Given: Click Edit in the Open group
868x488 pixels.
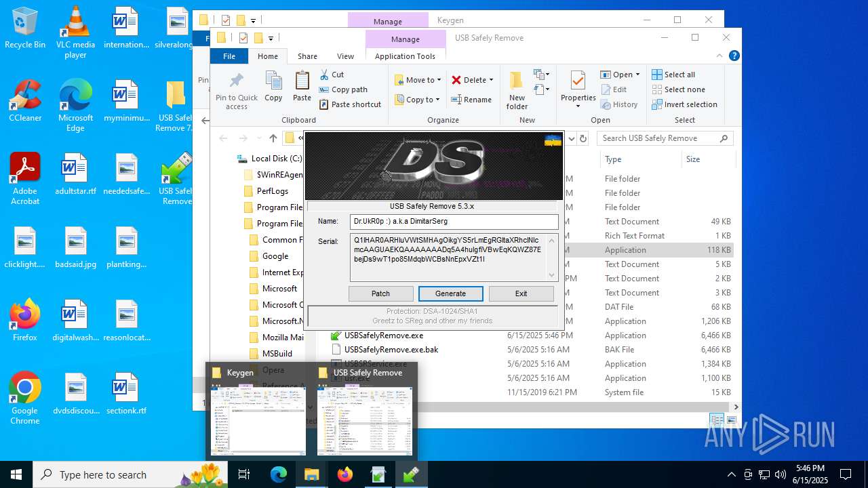Looking at the screenshot, I should 614,89.
